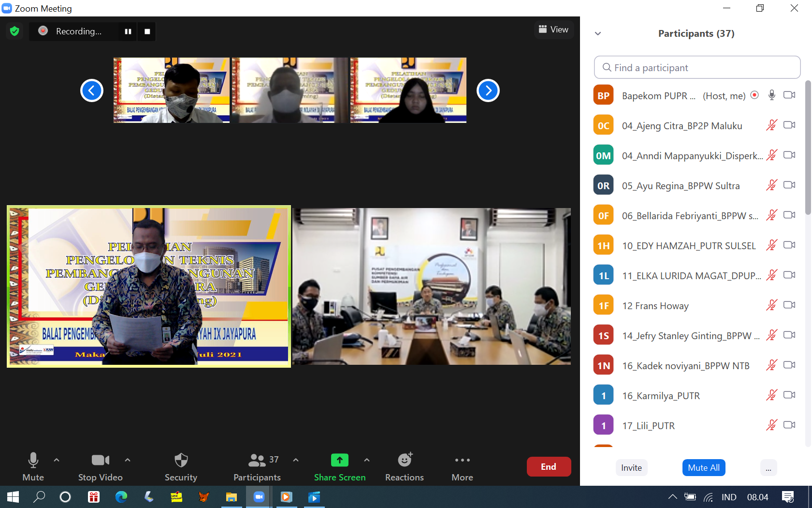Open Microsoft Edge from taskbar
Image resolution: width=812 pixels, height=508 pixels.
[x=121, y=497]
